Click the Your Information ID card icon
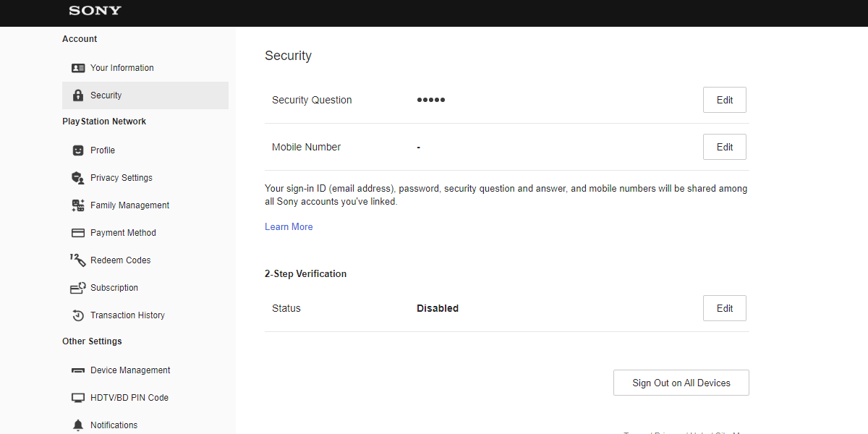 coord(78,68)
